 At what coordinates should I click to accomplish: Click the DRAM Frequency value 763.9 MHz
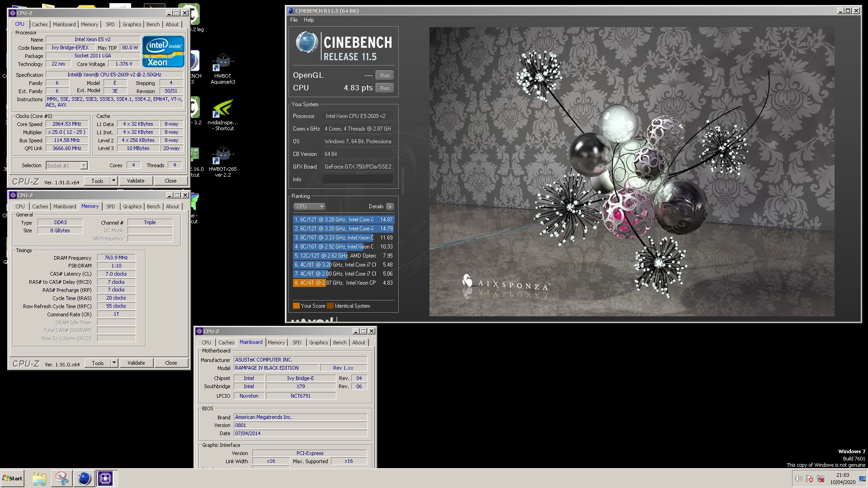click(x=116, y=258)
